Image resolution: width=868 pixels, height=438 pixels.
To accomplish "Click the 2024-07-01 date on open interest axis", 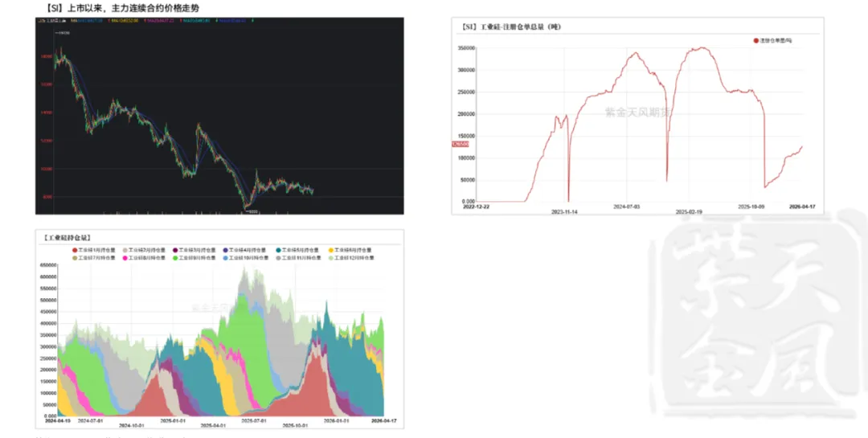I will 91,420.
